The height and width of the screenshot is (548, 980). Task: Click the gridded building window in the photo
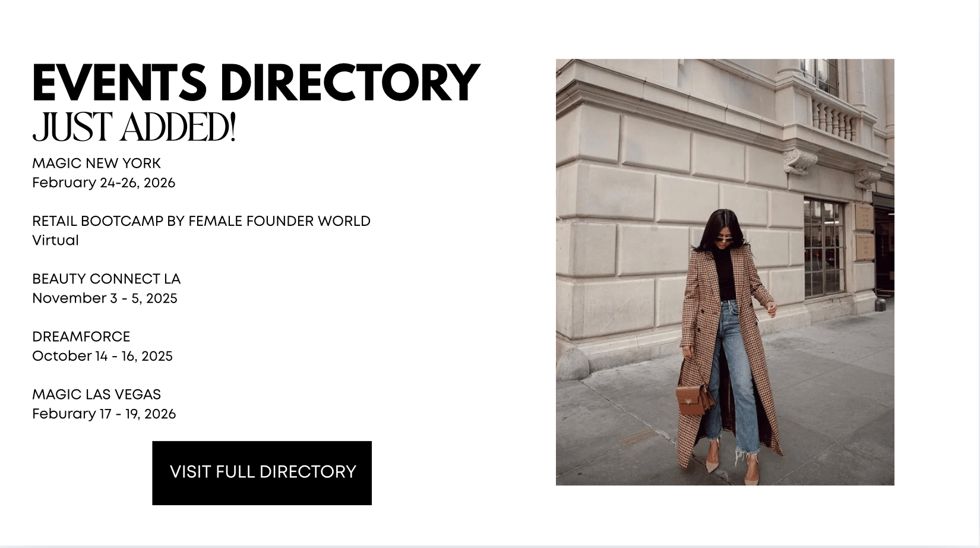pos(824,248)
